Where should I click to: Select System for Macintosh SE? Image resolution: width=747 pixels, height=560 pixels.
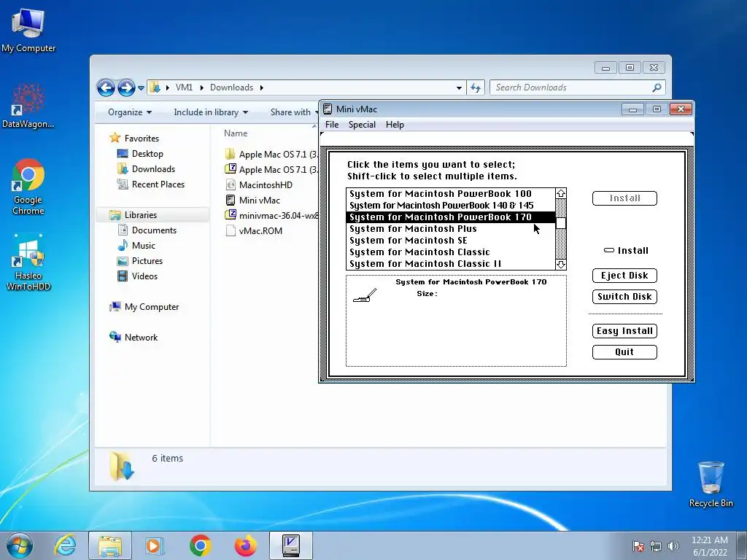tap(451, 241)
